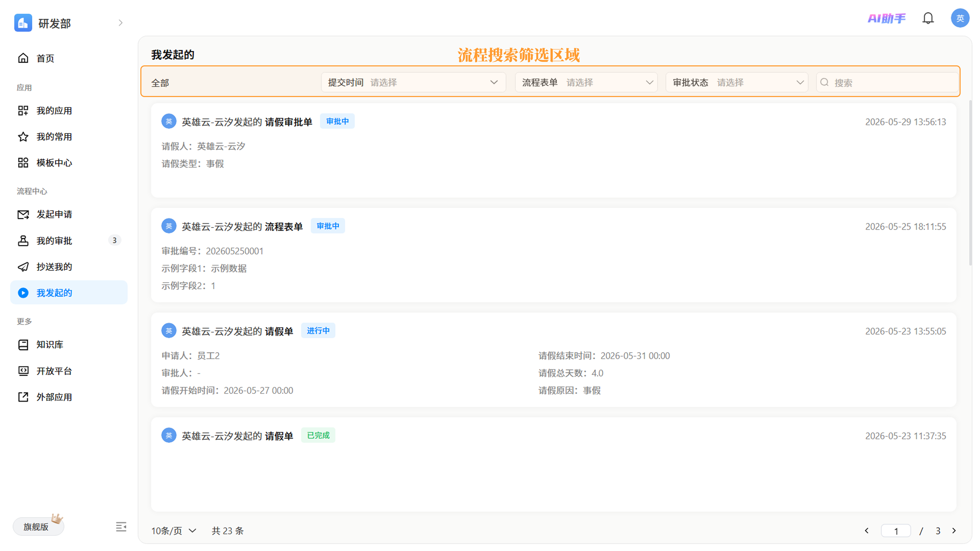The image size is (980, 551).
Task: Expand the 流程表单 dropdown
Action: [x=586, y=82]
